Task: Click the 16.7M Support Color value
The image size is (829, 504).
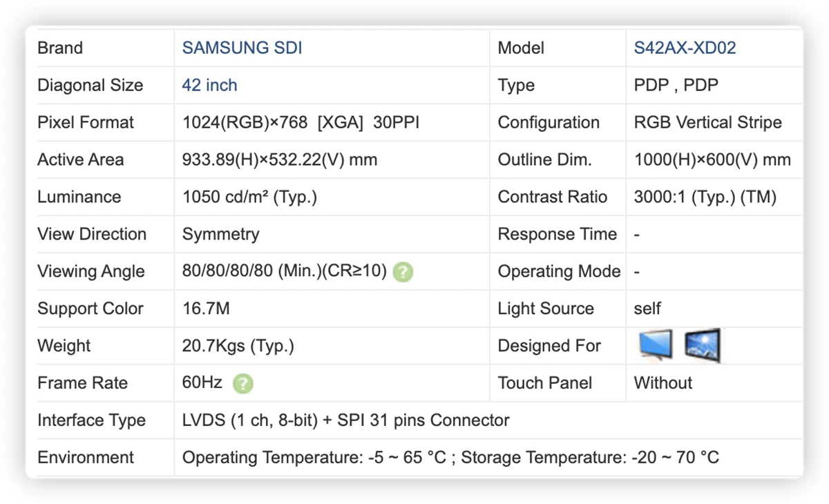Action: point(206,309)
